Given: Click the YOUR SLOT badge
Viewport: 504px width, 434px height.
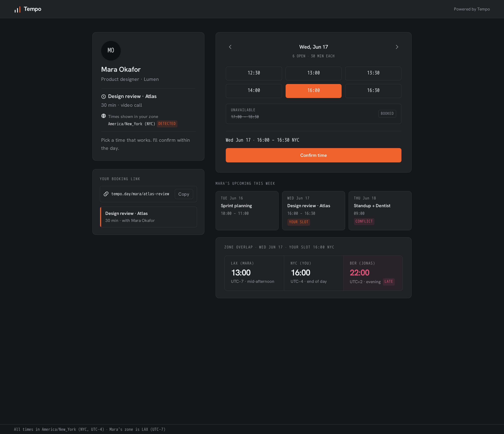Looking at the screenshot, I should [298, 222].
